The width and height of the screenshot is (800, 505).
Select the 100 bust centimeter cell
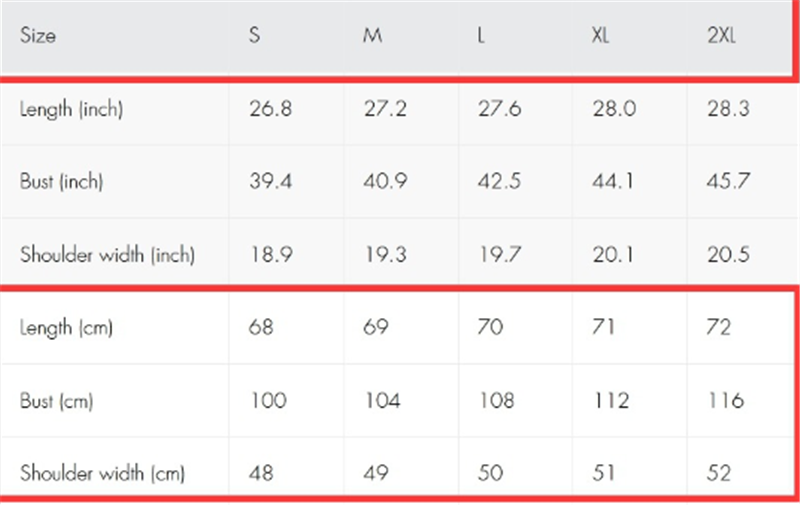click(x=268, y=400)
